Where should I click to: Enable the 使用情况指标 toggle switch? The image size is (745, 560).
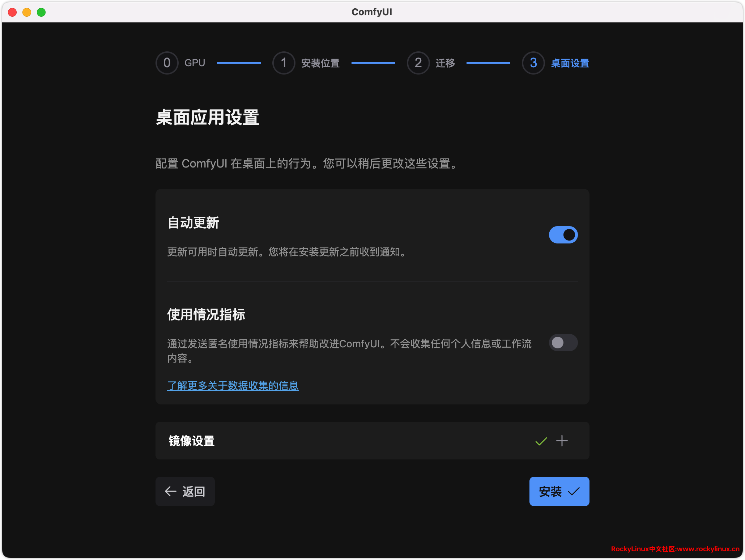563,343
